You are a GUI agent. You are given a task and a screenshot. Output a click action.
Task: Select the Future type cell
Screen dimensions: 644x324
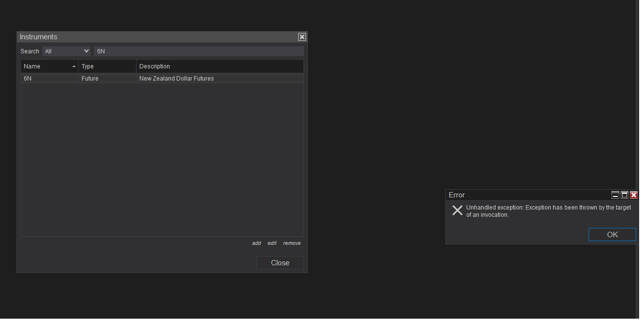tap(107, 78)
